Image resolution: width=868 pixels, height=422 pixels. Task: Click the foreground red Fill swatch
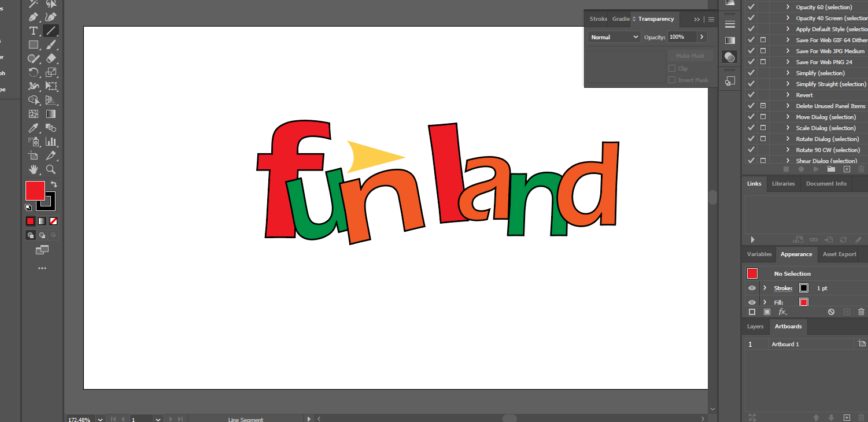point(35,190)
